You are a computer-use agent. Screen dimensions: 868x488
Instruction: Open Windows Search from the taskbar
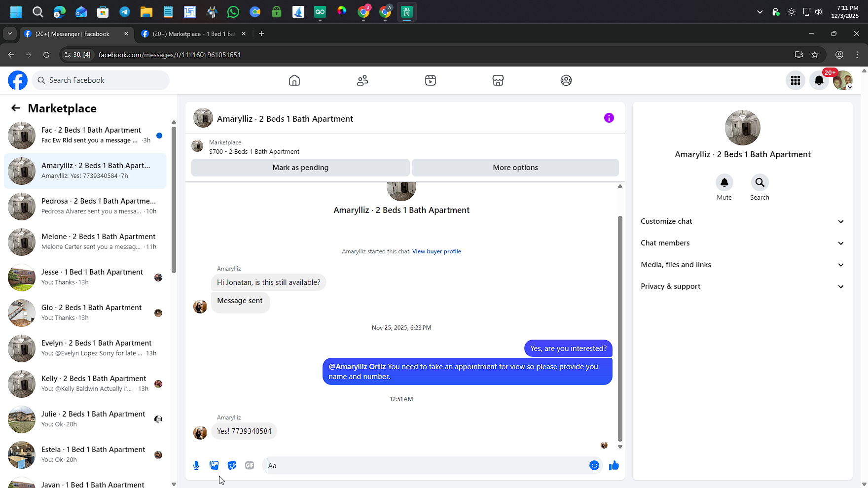click(x=38, y=12)
